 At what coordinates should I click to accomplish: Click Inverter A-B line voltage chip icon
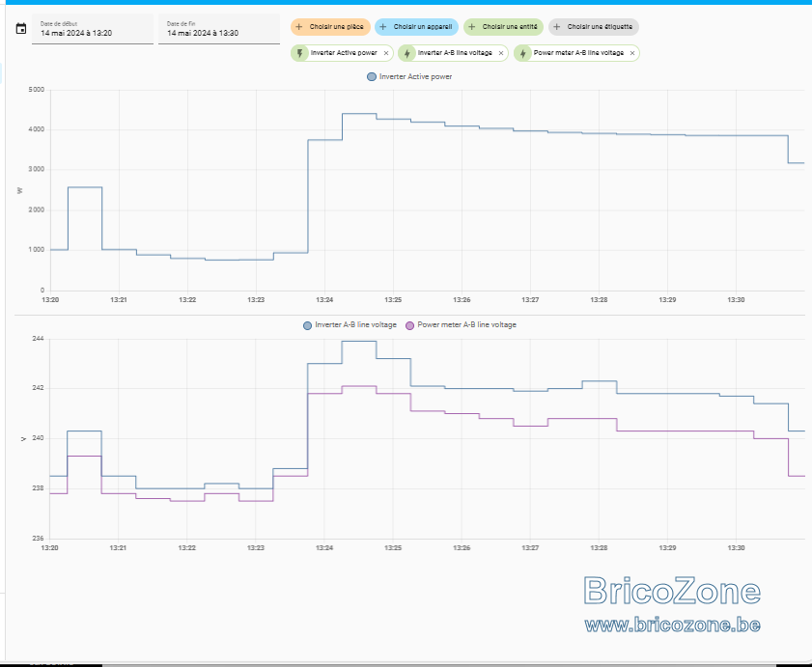tap(407, 53)
